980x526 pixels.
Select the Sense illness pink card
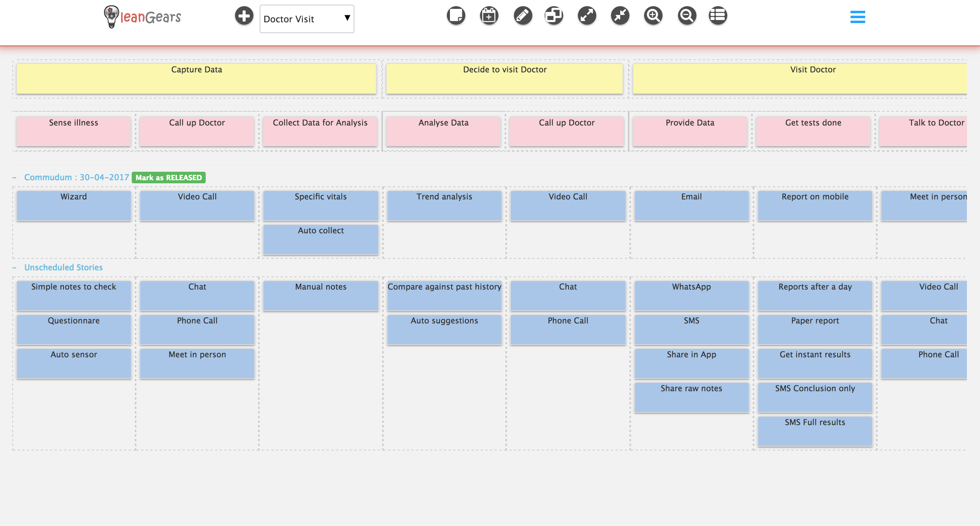[74, 131]
